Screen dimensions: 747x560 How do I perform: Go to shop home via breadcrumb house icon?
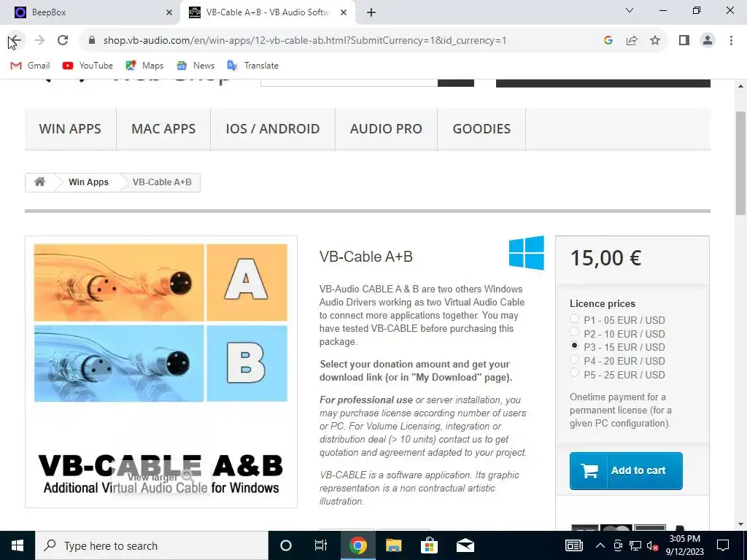coord(40,182)
